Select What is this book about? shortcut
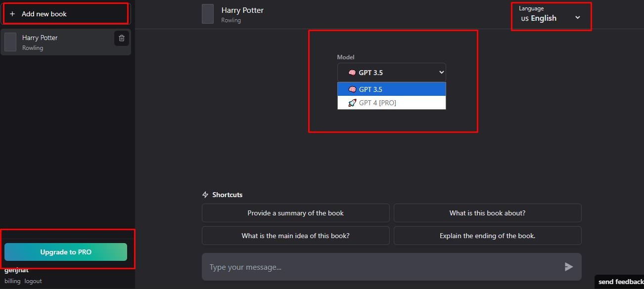Screen dimensions: 644x289 [487, 213]
